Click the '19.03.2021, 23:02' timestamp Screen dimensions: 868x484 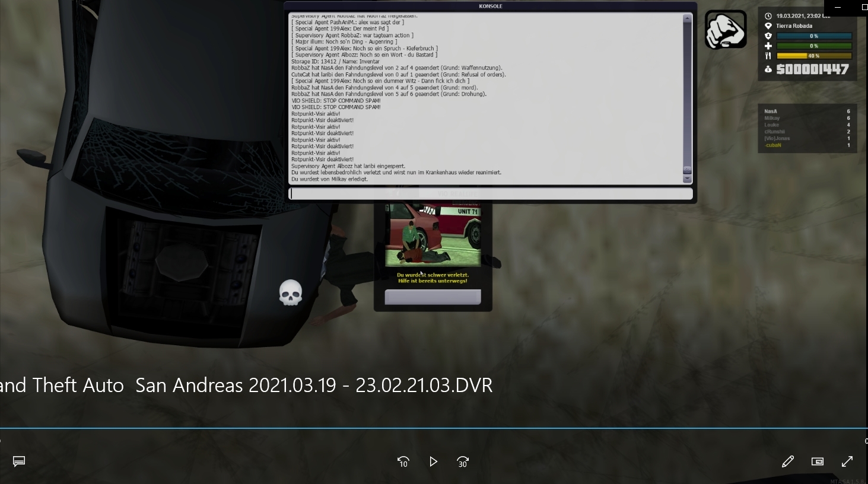799,16
